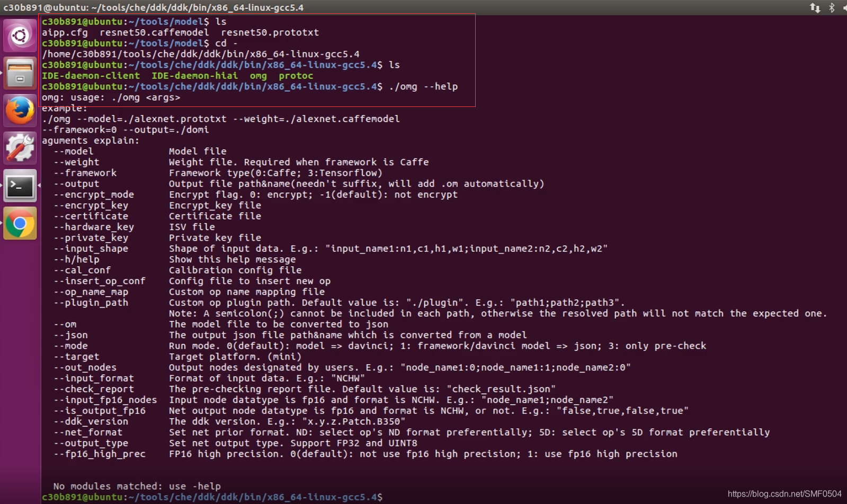
Task: Click the --fp16_high_prec argument line
Action: (x=365, y=454)
